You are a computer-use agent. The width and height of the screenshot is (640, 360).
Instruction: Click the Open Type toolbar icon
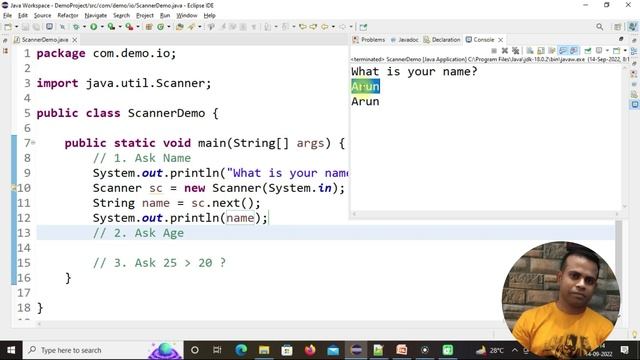tap(180, 27)
